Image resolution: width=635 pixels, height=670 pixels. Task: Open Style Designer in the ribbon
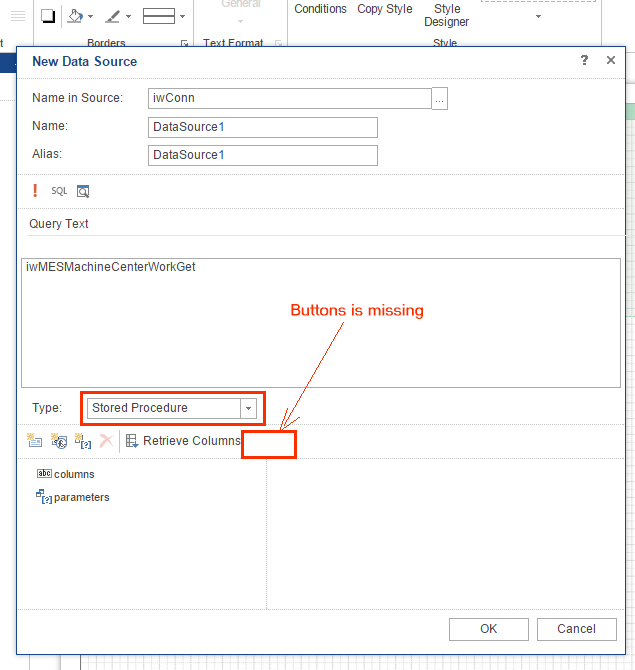tap(447, 15)
